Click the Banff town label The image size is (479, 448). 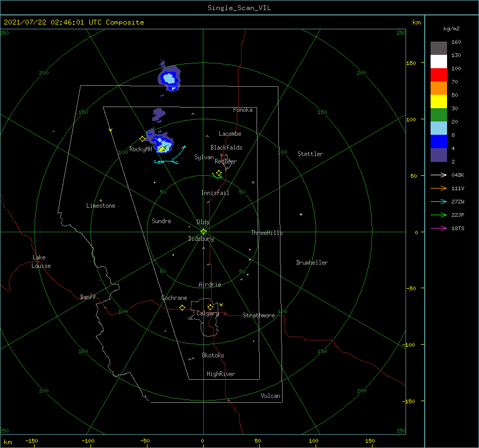point(88,297)
